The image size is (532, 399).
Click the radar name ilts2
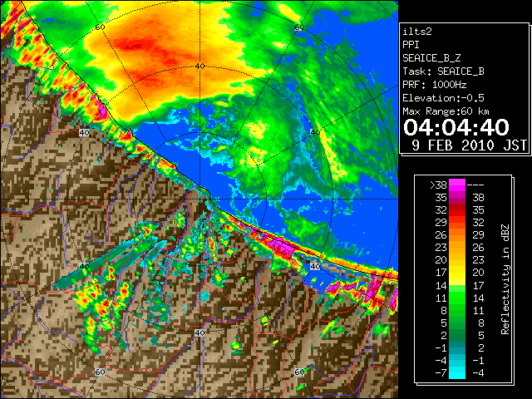(417, 32)
